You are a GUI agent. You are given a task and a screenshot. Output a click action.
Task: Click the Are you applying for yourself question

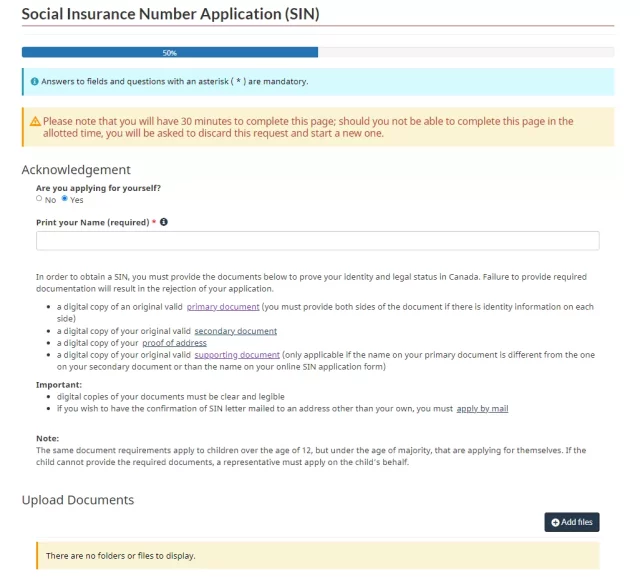(x=98, y=188)
